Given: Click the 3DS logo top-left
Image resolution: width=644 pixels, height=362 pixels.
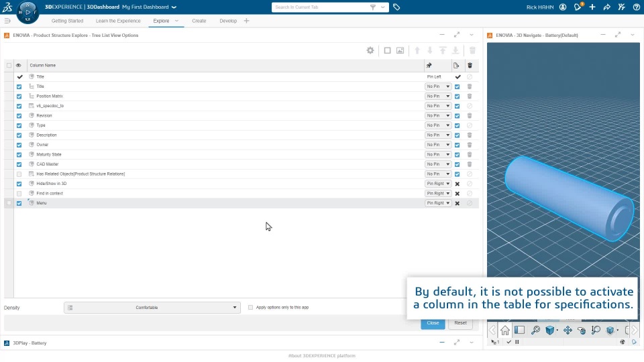Looking at the screenshot, I should tap(7, 7).
